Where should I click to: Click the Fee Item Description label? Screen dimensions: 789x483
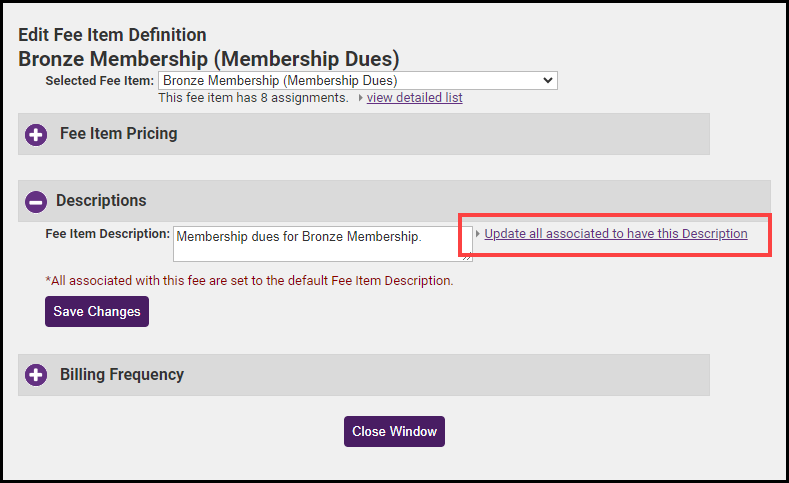(108, 234)
